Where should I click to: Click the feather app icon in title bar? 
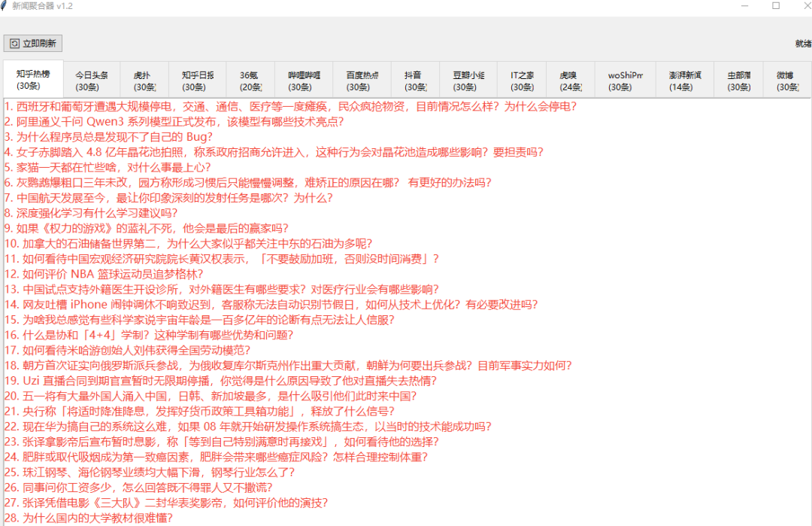pos(4,6)
